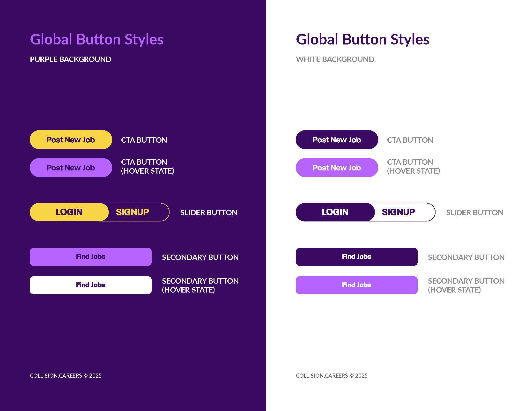Image resolution: width=532 pixels, height=411 pixels.
Task: Click the purple Find Jobs secondary button
Action: tap(90, 257)
